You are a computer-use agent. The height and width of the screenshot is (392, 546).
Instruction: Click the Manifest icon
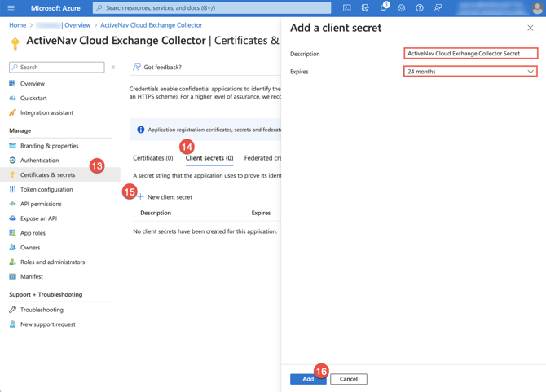[12, 276]
